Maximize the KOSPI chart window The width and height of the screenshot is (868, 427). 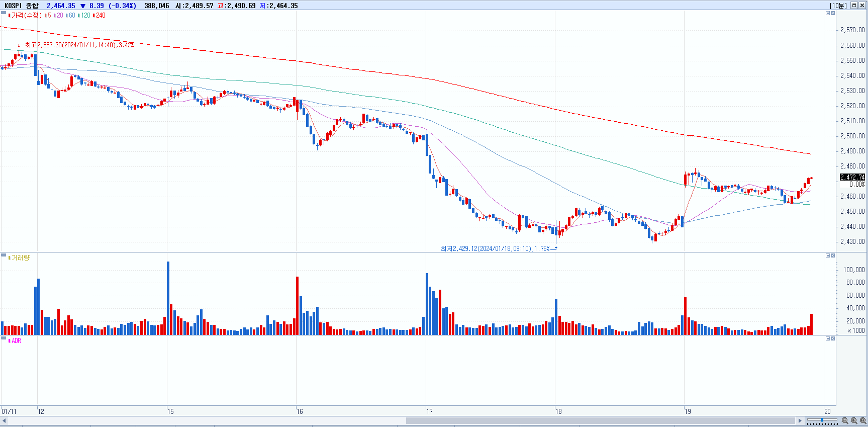854,6
